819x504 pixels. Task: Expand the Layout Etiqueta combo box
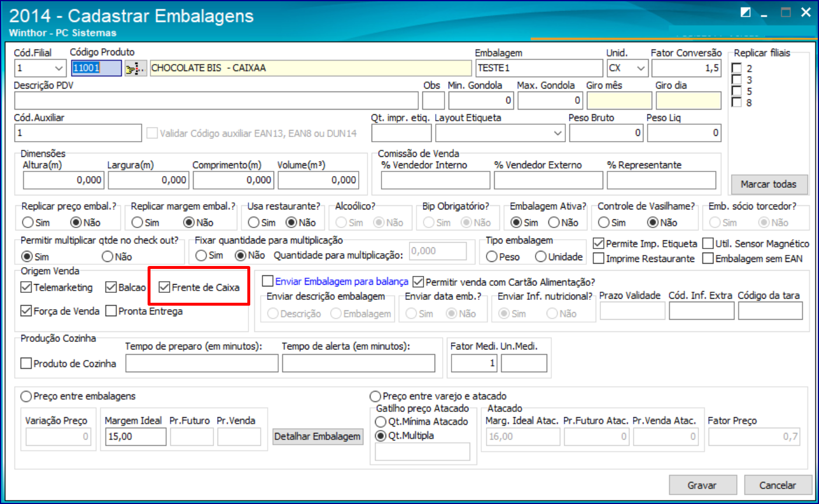558,134
